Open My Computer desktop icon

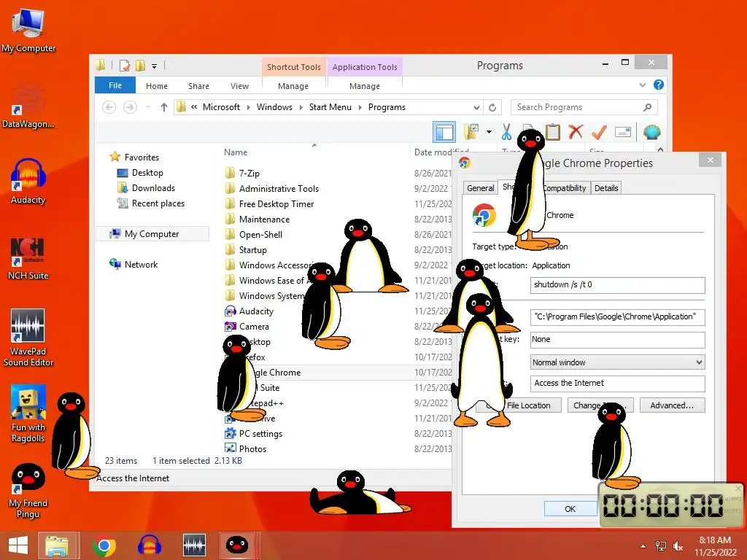[28, 30]
